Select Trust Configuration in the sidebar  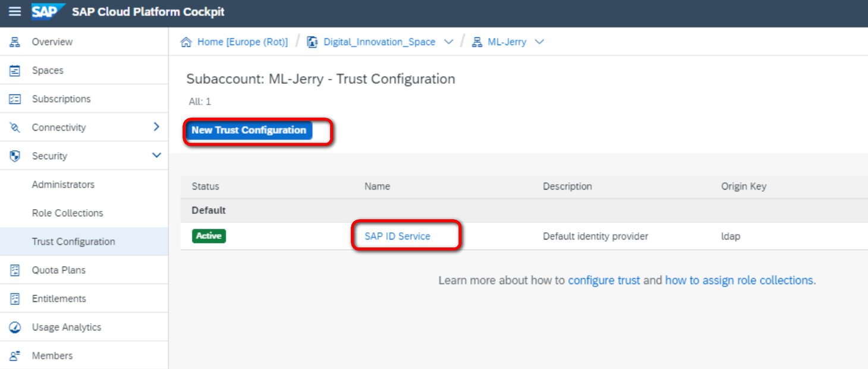(x=84, y=242)
